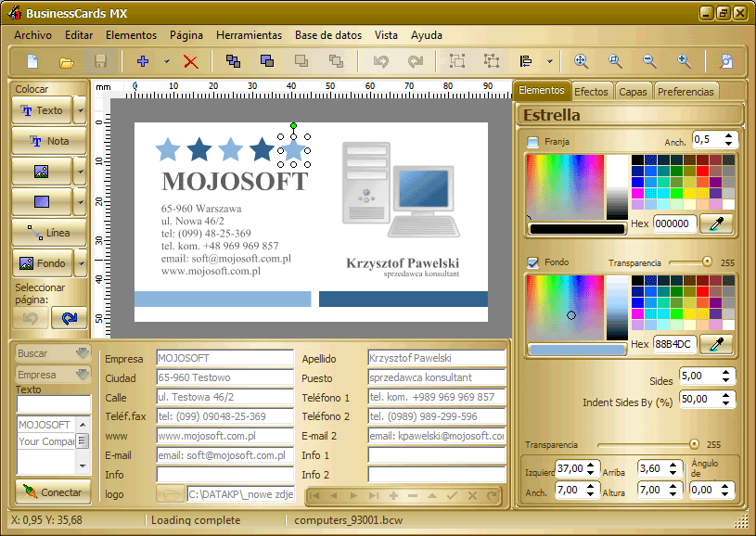This screenshot has width=756, height=536.
Task: Pick Fondo color with the eyedropper
Action: (716, 344)
